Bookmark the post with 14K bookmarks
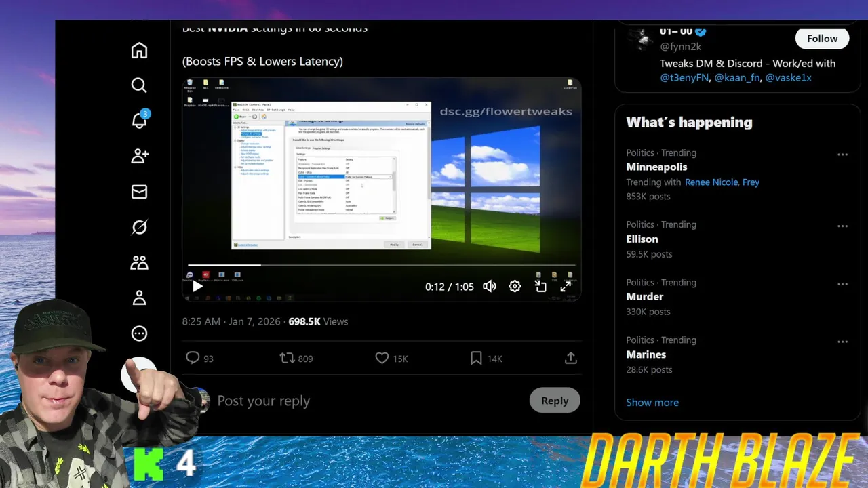 pyautogui.click(x=486, y=358)
